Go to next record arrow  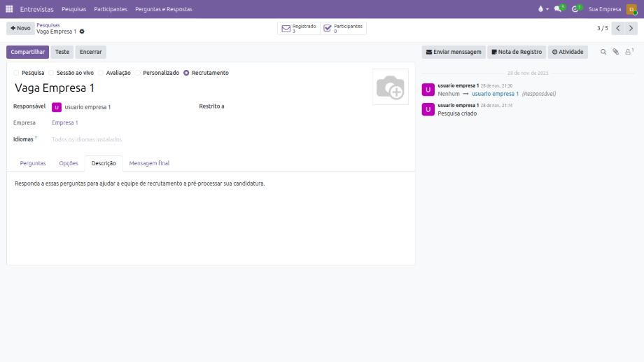click(x=631, y=28)
